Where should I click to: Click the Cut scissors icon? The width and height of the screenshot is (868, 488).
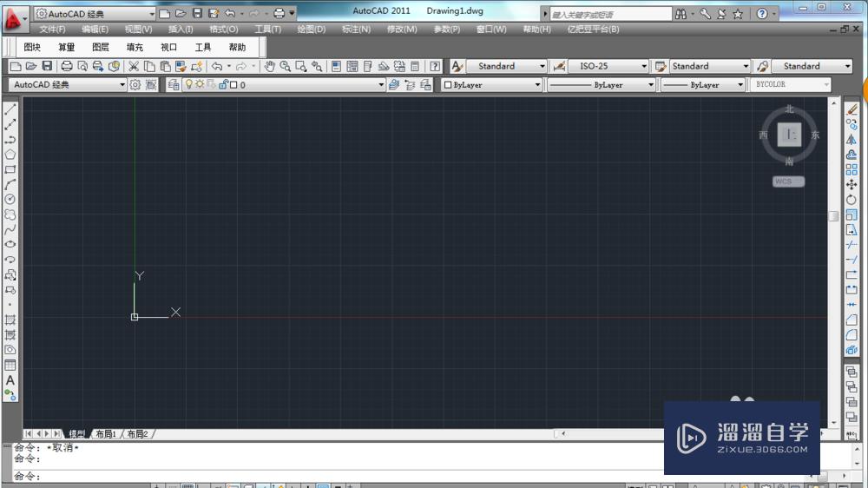134,67
